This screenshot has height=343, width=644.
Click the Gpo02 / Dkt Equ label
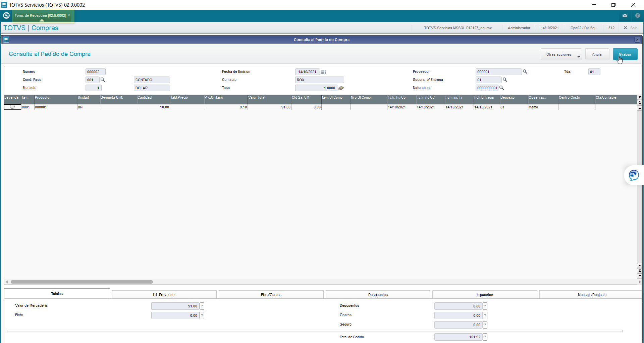(583, 28)
